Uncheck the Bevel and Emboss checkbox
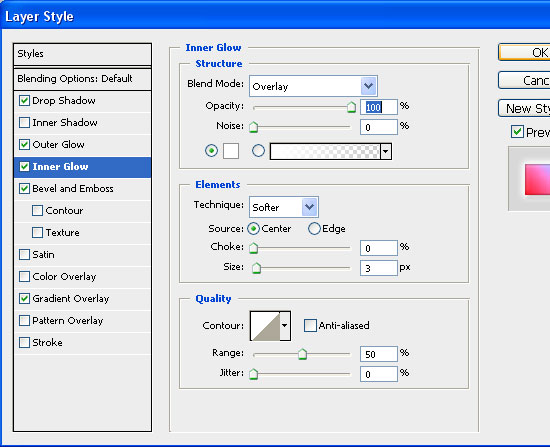550x447 pixels. (24, 189)
